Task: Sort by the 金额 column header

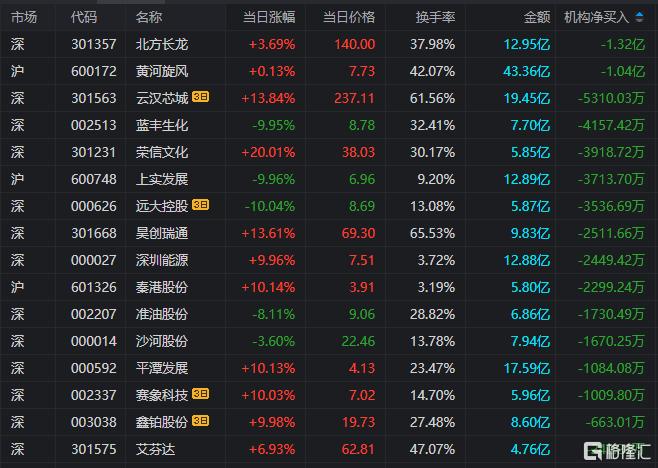Action: tap(537, 17)
